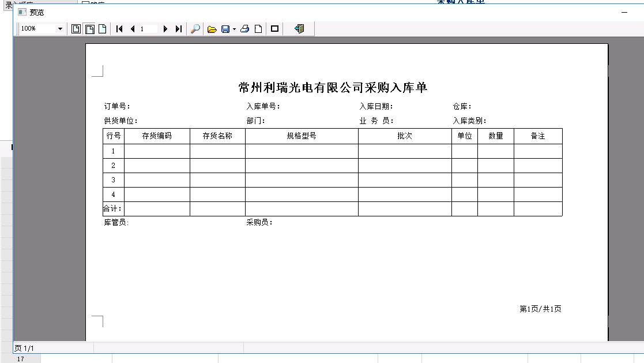Open page setup blank page icon
Screen dimensions: 644x363
tap(258, 29)
